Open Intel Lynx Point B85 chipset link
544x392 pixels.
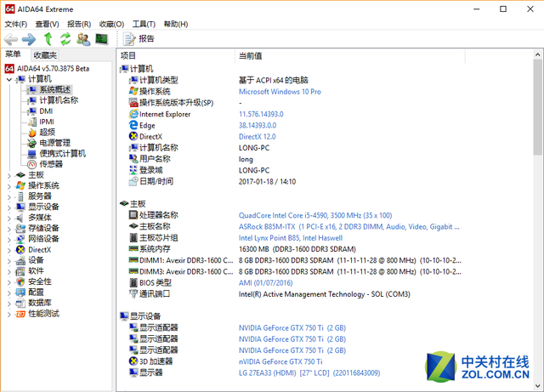291,238
